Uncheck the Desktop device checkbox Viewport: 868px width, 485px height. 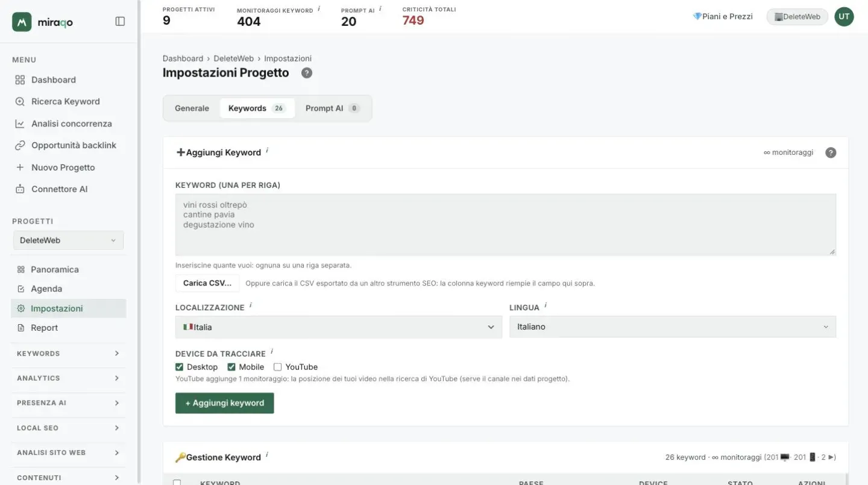[179, 367]
